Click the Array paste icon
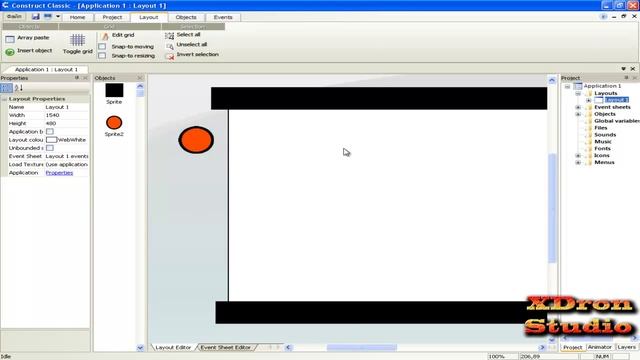 pos(10,39)
